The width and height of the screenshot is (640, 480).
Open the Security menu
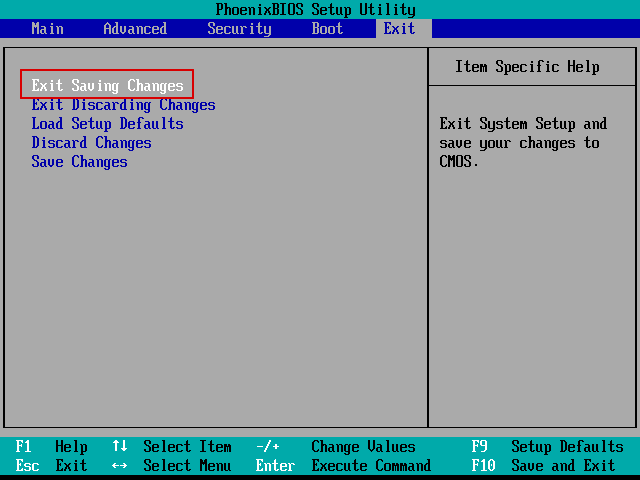coord(239,29)
